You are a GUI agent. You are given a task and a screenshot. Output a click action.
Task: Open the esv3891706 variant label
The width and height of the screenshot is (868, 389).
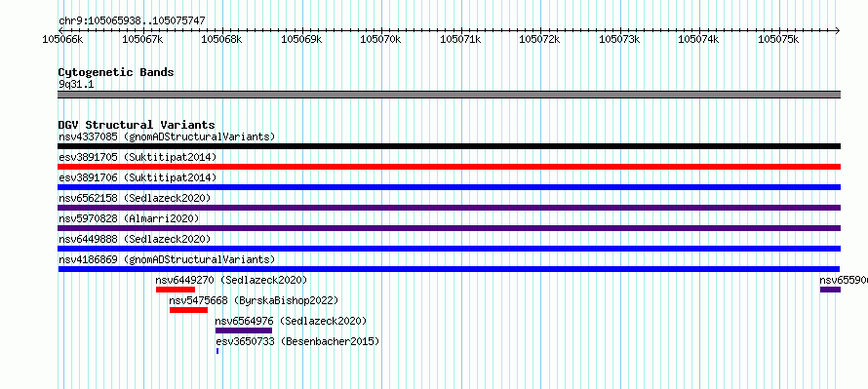[138, 177]
